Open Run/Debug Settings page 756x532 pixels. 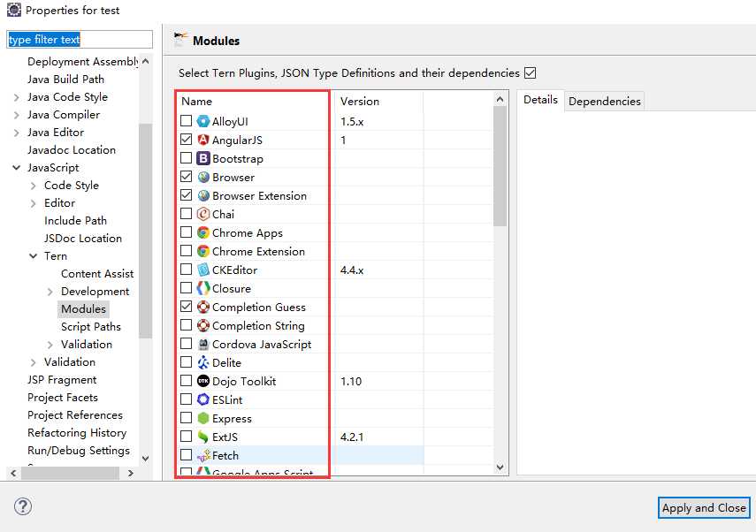[79, 451]
